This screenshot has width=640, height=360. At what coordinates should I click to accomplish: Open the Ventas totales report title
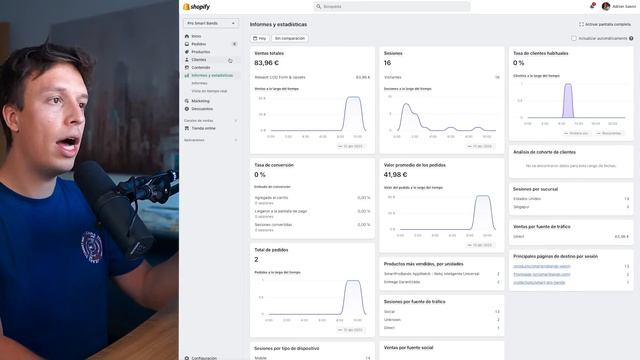[269, 53]
